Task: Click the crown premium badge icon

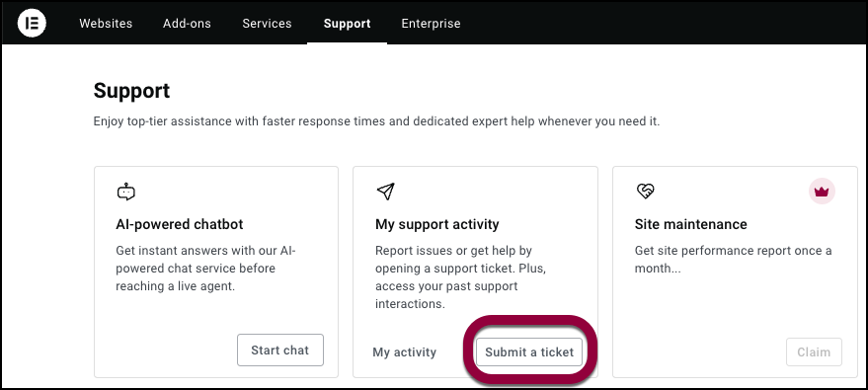Action: point(822,192)
